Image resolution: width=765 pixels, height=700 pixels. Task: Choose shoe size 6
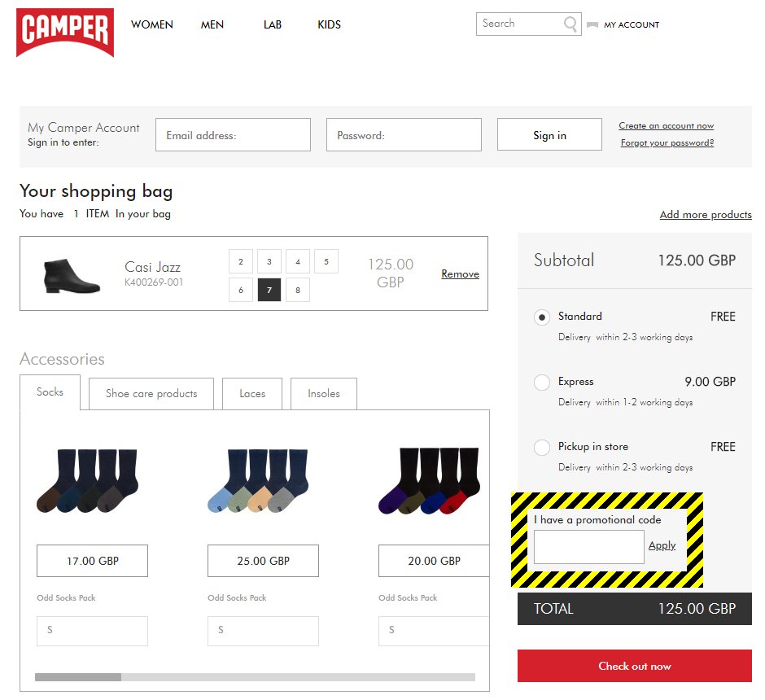coord(241,290)
